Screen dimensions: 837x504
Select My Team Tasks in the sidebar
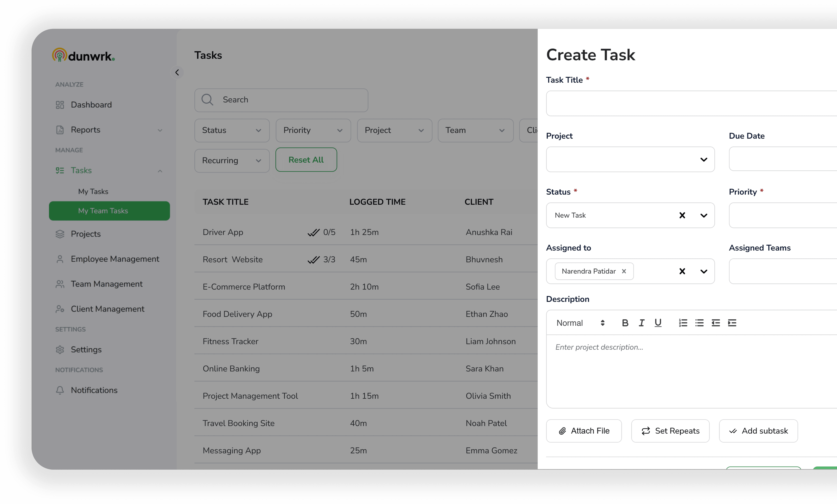(x=109, y=211)
